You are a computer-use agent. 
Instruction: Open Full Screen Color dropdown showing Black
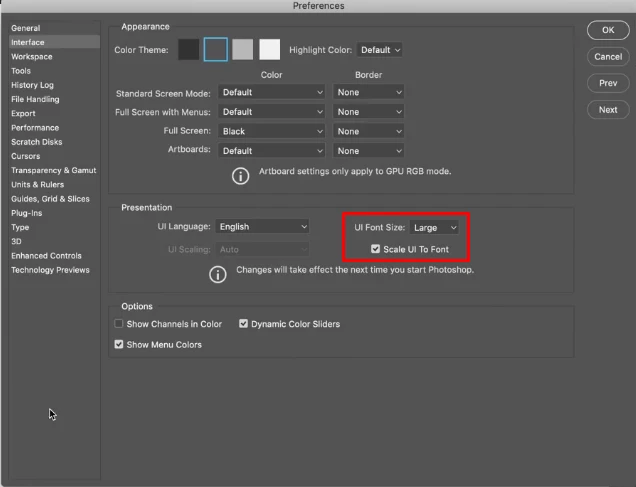[x=271, y=131]
